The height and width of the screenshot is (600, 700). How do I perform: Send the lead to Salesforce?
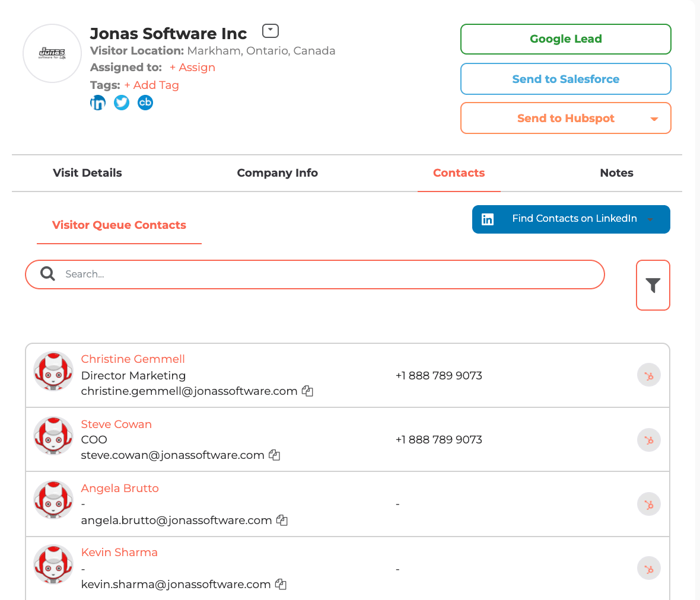[x=565, y=79]
